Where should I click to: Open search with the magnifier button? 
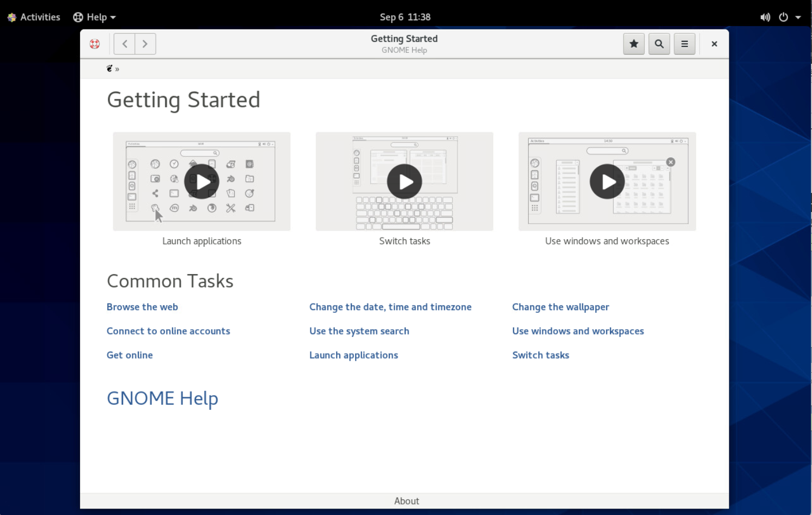tap(659, 44)
